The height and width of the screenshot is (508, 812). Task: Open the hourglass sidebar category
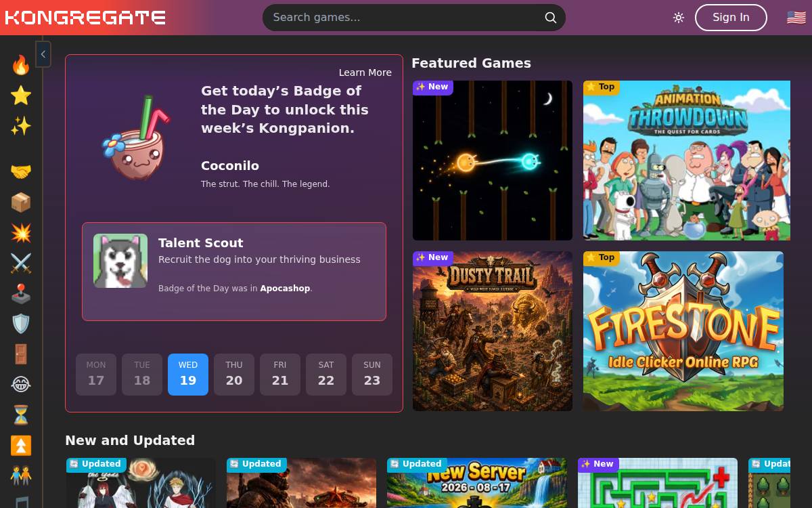[21, 415]
